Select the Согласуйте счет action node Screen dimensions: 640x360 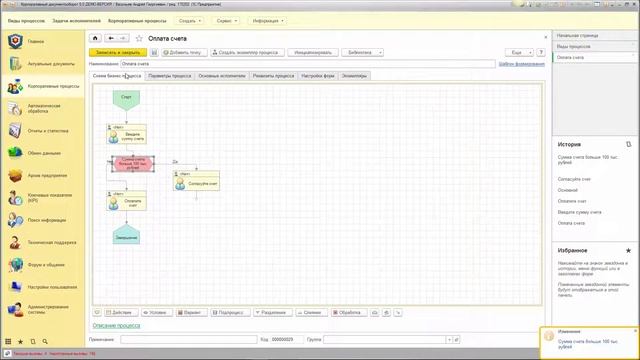click(x=196, y=181)
